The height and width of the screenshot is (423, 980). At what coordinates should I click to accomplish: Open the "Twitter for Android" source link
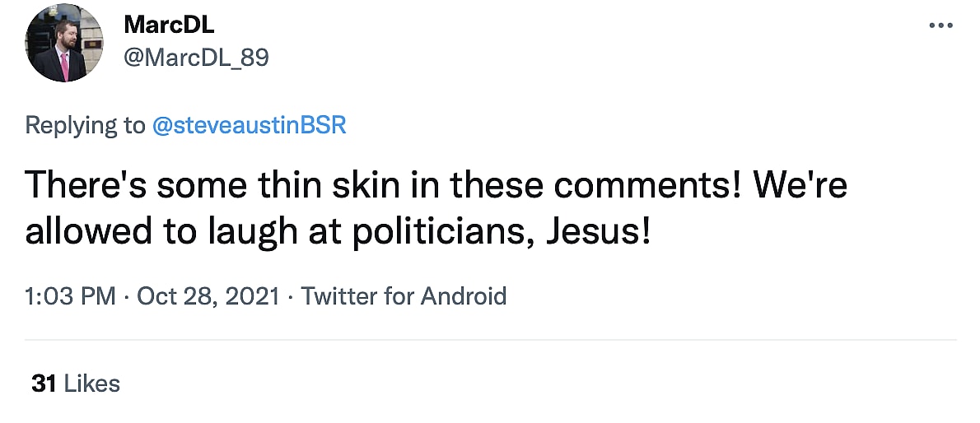click(404, 295)
